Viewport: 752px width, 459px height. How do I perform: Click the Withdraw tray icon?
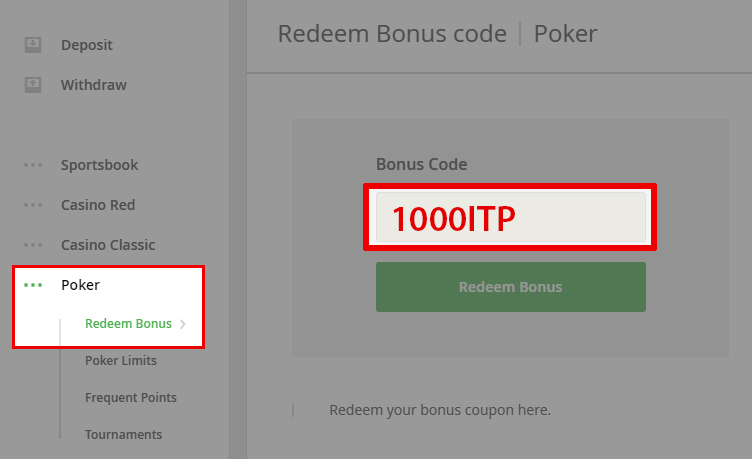(x=33, y=85)
